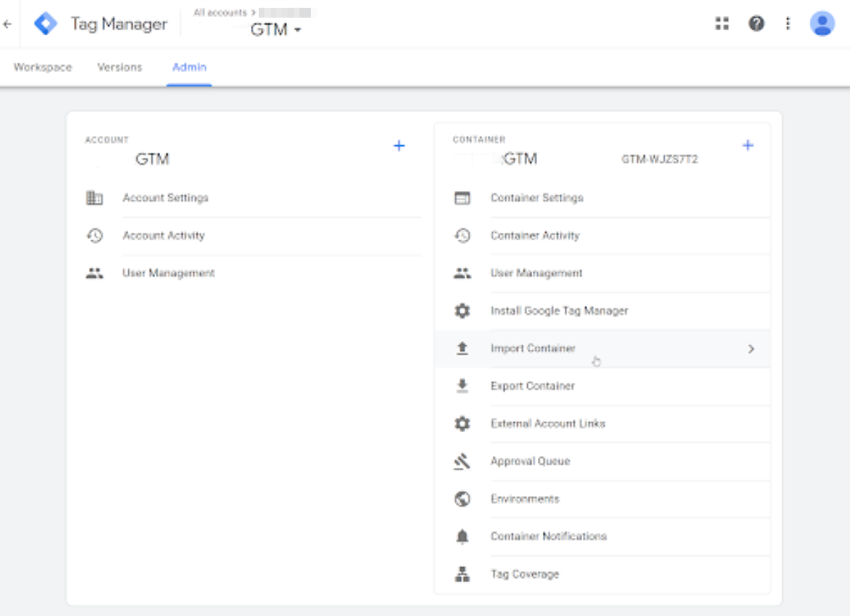
Task: Click the Tag Coverage sitemap icon
Action: pyautogui.click(x=462, y=574)
